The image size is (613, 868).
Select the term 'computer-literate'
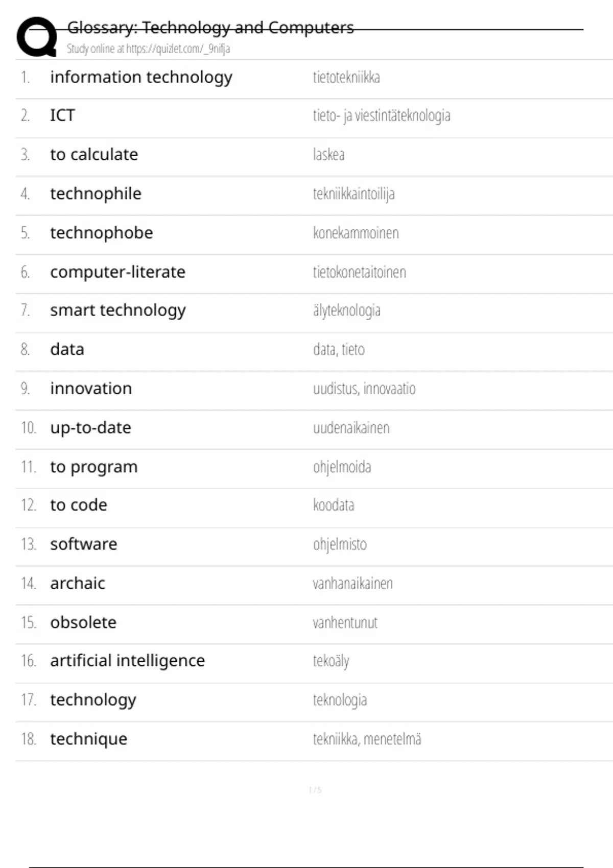click(117, 272)
